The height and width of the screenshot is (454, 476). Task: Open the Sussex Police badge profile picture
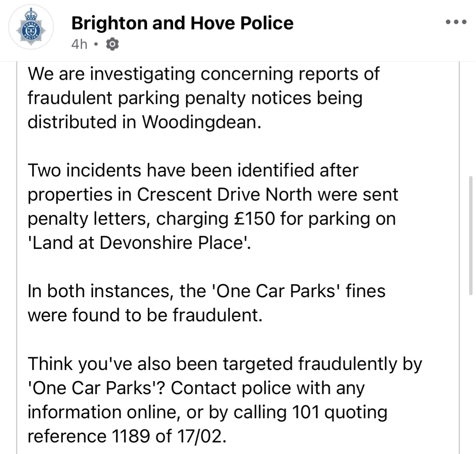pyautogui.click(x=31, y=27)
